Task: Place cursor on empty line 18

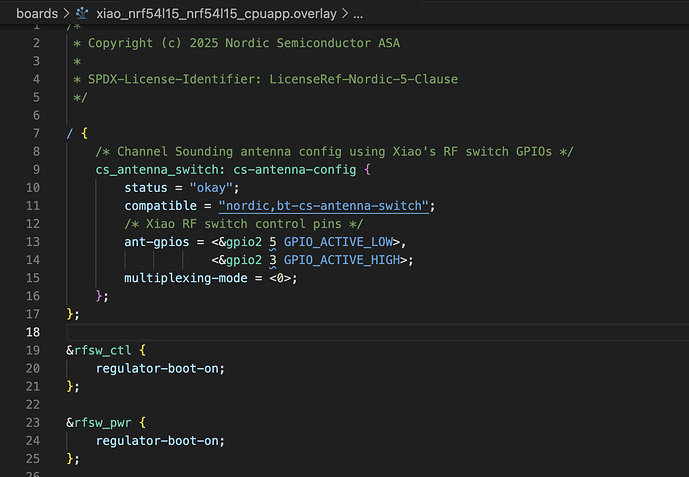Action: (x=300, y=332)
